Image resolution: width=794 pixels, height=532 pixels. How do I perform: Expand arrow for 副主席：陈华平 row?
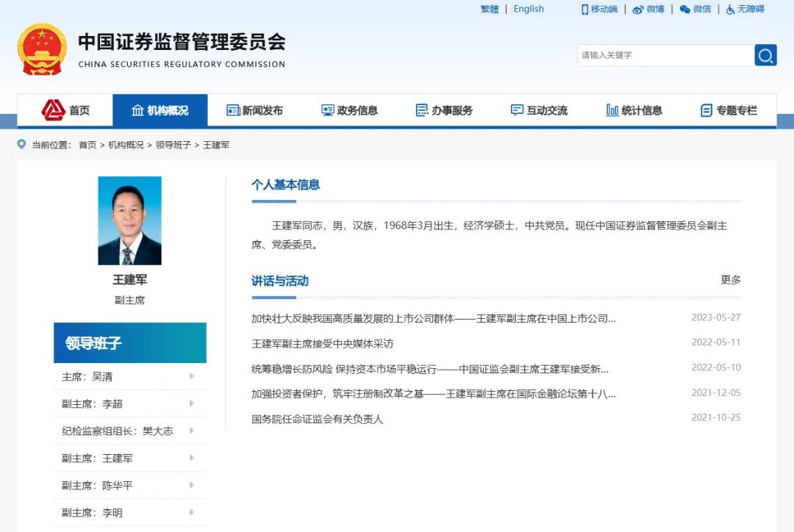pos(192,485)
